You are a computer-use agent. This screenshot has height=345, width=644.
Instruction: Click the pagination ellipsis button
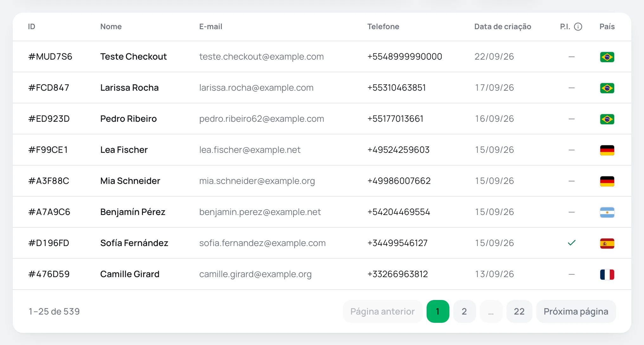[491, 311]
